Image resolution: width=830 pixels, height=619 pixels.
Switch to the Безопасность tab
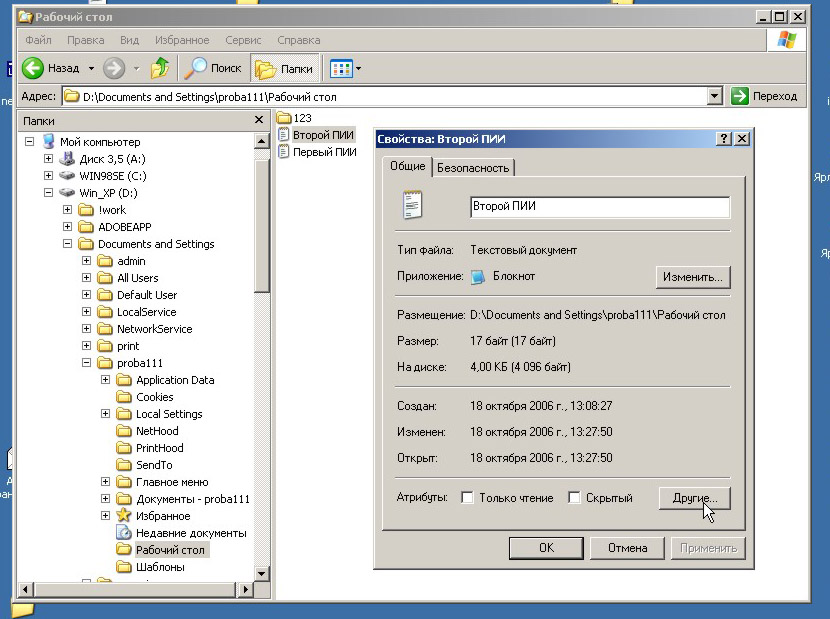473,168
